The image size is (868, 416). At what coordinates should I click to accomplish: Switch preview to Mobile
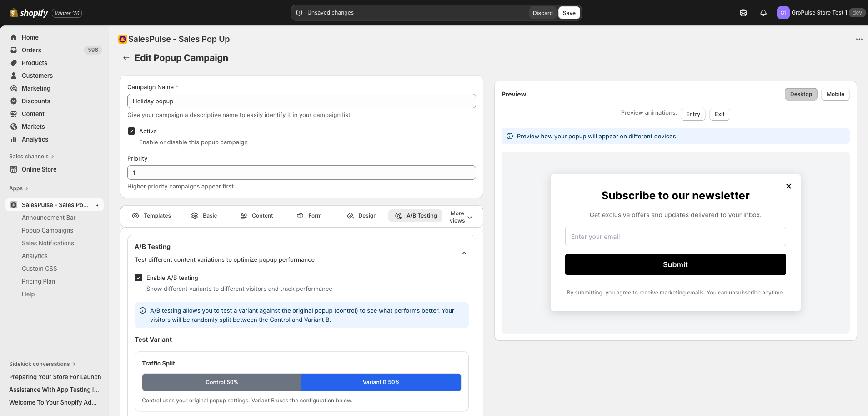[835, 94]
